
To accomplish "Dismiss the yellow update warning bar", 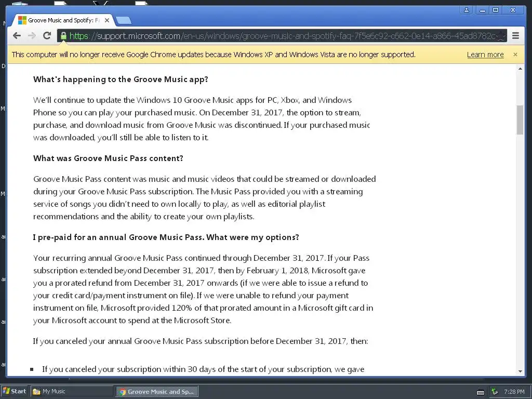I will click(x=515, y=55).
